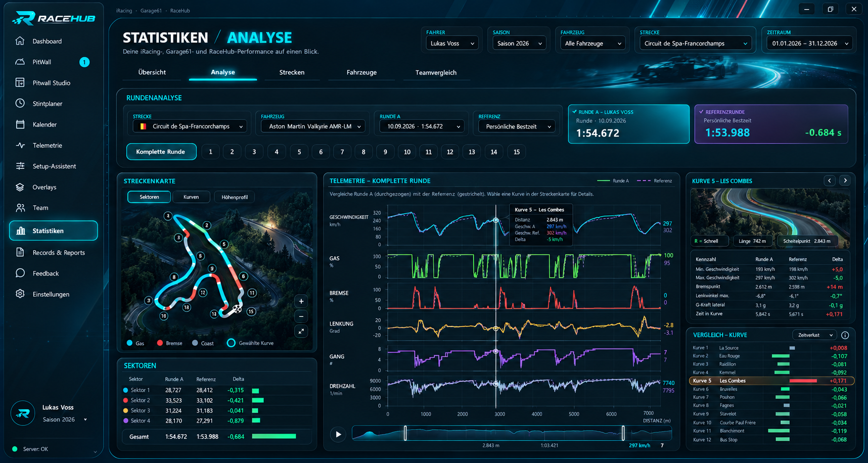This screenshot has height=463, width=868.
Task: Zoom out on the track map
Action: tap(301, 316)
